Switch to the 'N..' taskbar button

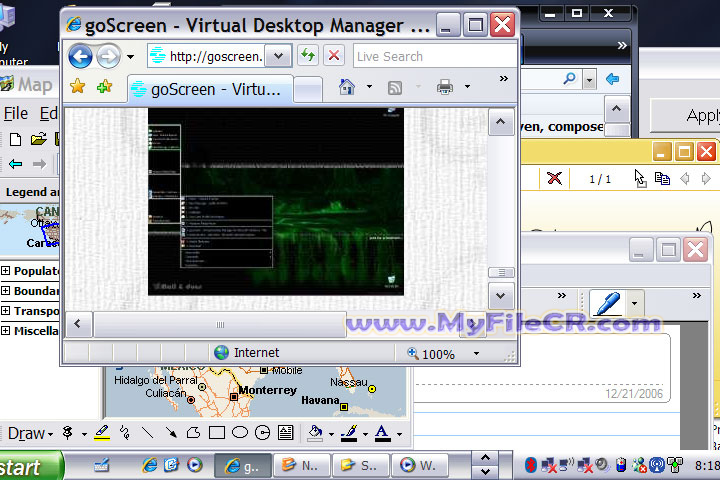301,466
